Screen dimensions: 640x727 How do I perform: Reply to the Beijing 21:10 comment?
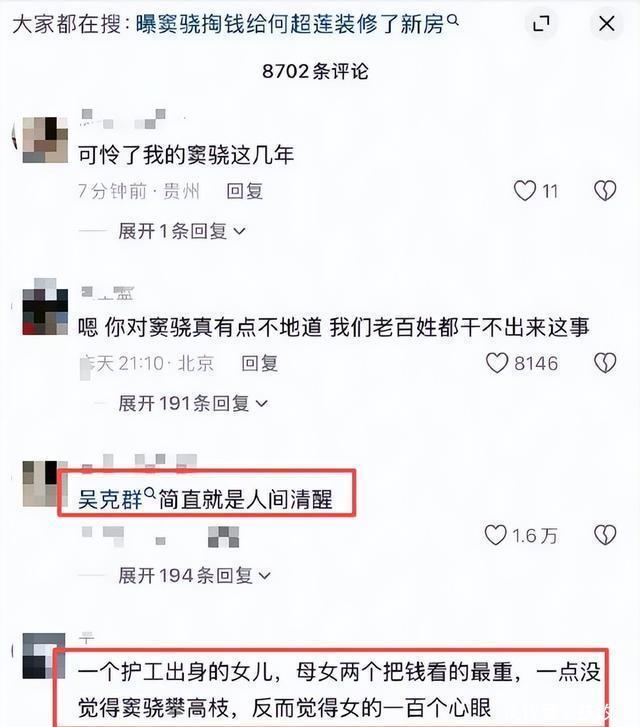(x=260, y=363)
